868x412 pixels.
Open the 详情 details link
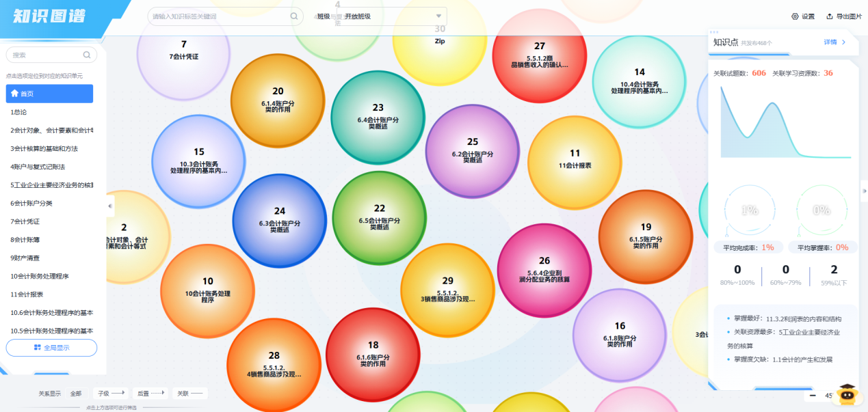834,42
